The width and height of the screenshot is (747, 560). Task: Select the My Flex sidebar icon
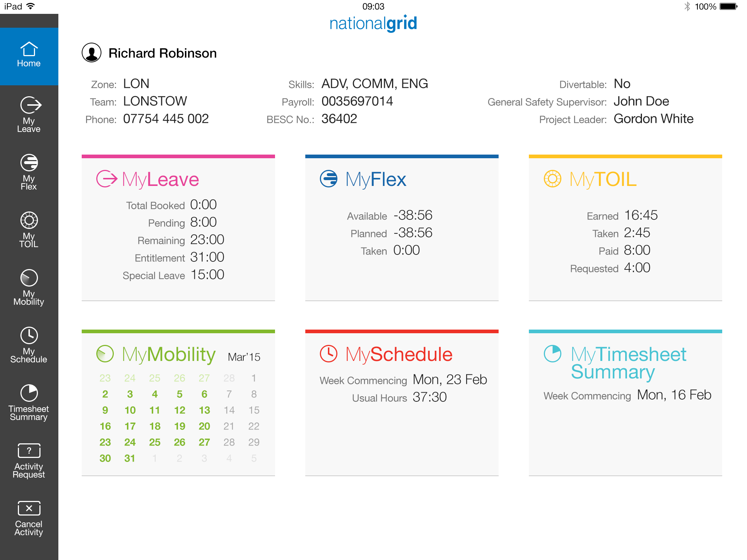point(29,172)
